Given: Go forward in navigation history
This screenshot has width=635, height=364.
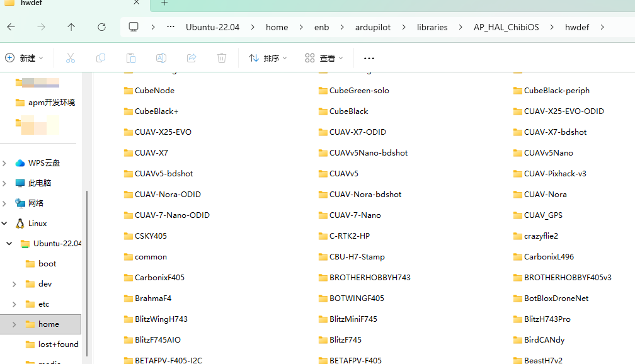Looking at the screenshot, I should pos(42,27).
